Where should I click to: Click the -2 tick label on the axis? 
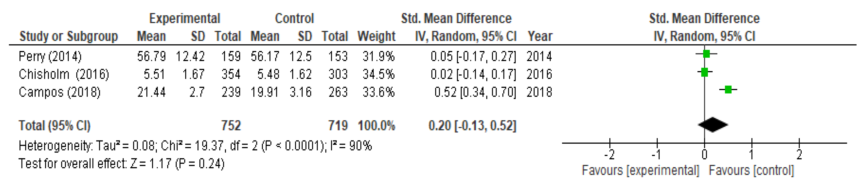click(x=609, y=155)
